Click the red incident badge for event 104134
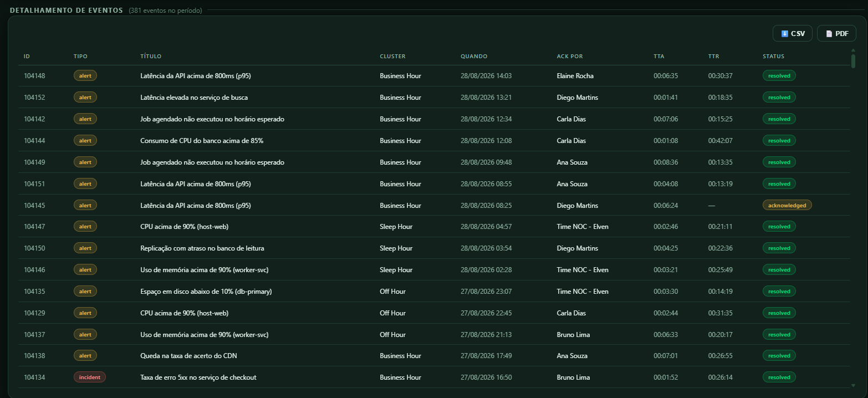Viewport: 868px width, 398px height. tap(90, 377)
